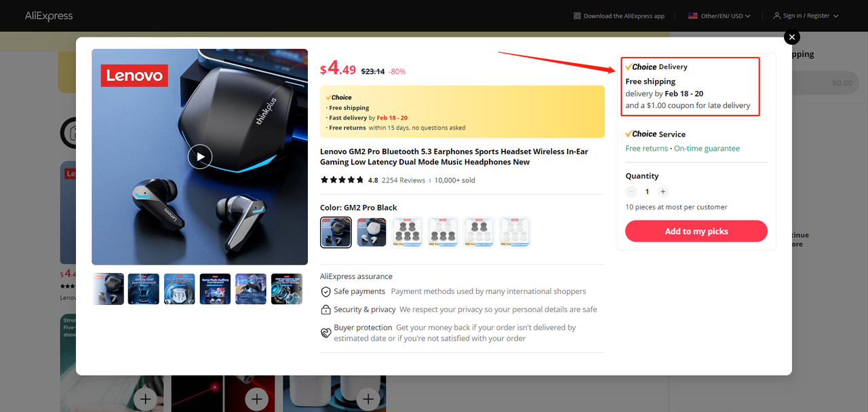Image resolution: width=868 pixels, height=412 pixels.
Task: Select the third color variant swatch
Action: point(408,232)
